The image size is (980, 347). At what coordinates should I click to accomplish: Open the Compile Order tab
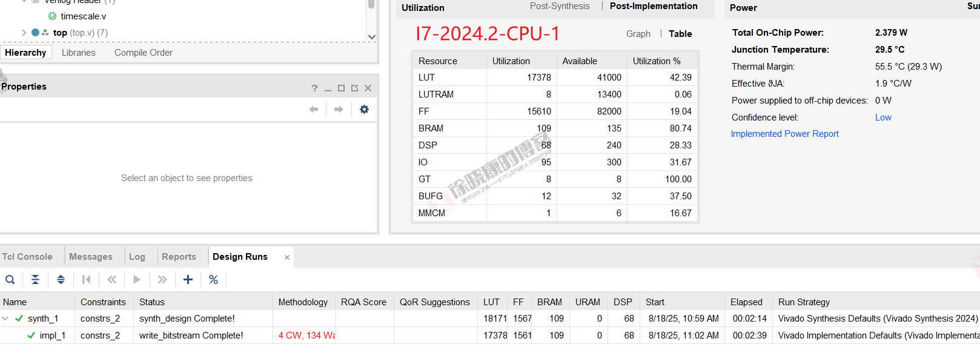tap(144, 53)
